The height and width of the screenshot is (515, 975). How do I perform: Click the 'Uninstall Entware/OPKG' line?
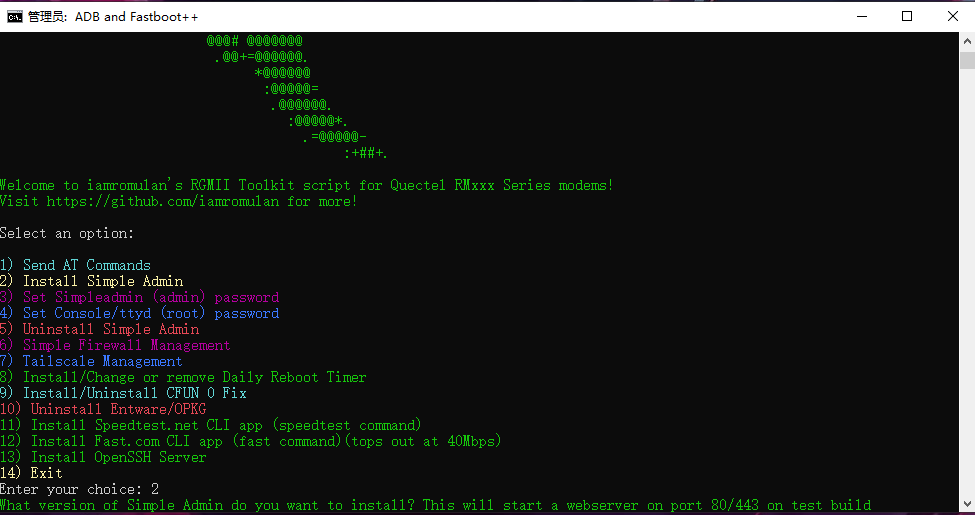(103, 409)
